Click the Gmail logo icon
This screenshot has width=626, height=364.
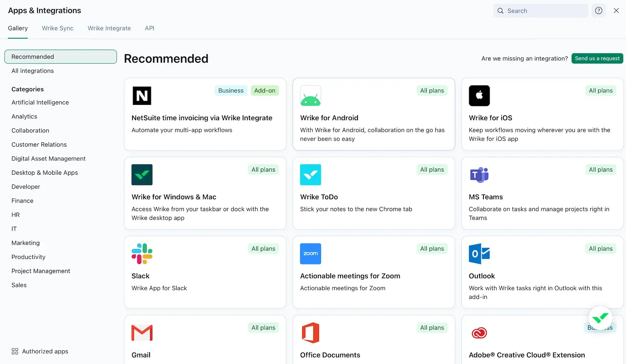142,333
